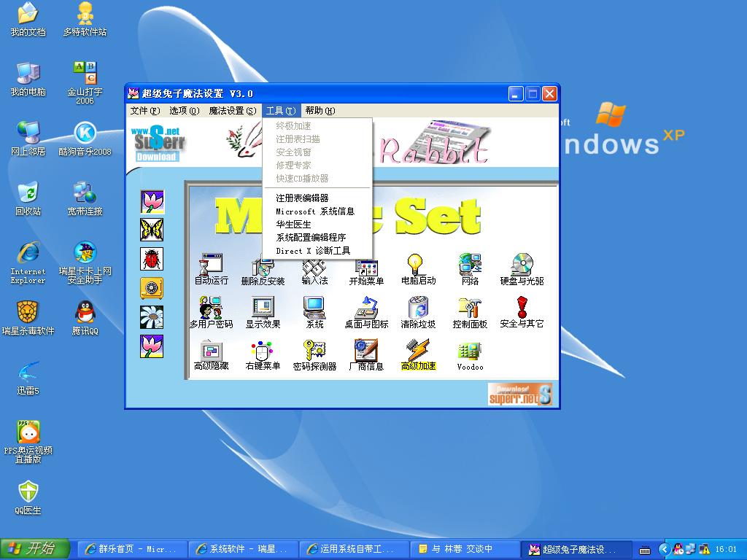The width and height of the screenshot is (747, 560).
Task: Open the 电脑启动 lightbulb icon
Action: point(418,269)
